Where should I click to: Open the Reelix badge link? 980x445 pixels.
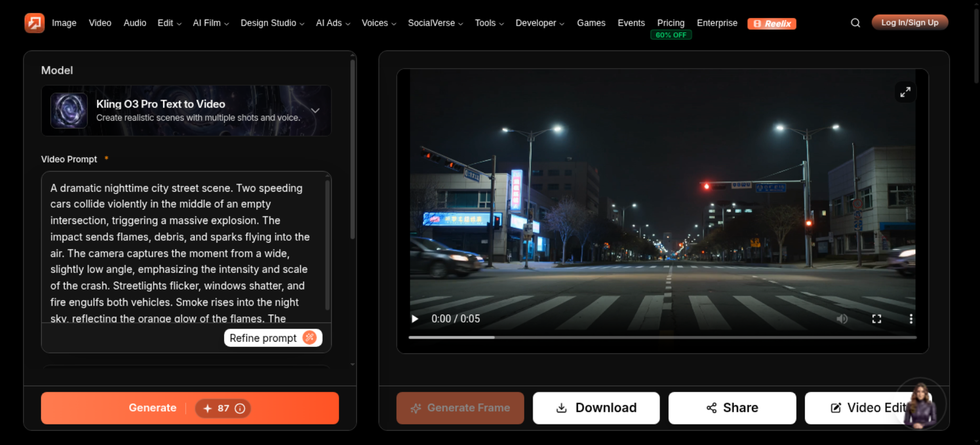click(772, 24)
